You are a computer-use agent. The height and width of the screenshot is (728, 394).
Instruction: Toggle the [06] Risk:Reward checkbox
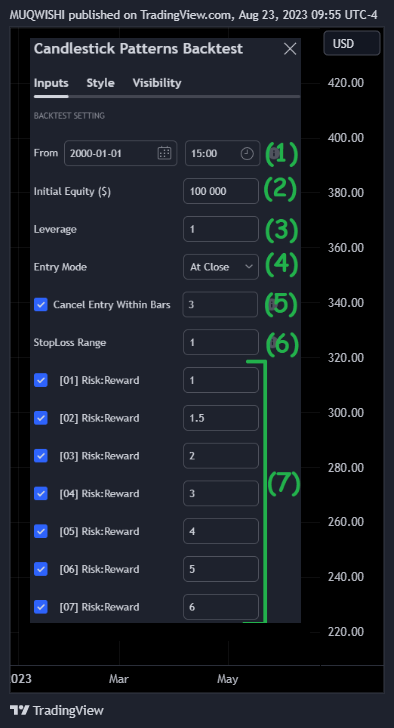(x=41, y=569)
